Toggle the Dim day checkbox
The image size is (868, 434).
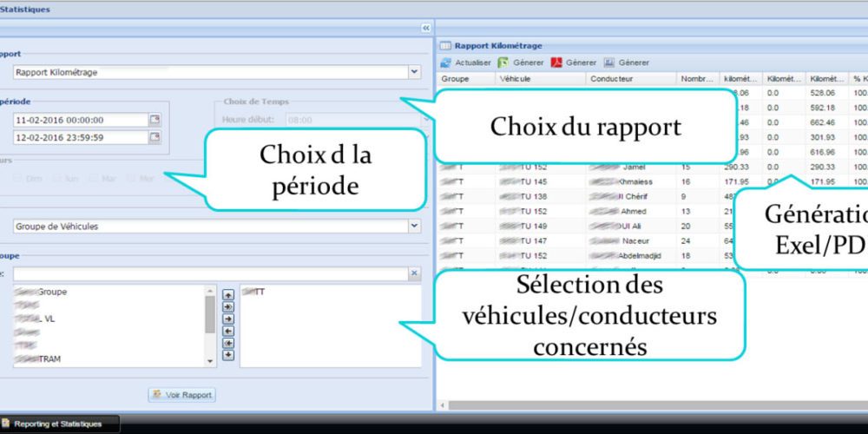(18, 179)
